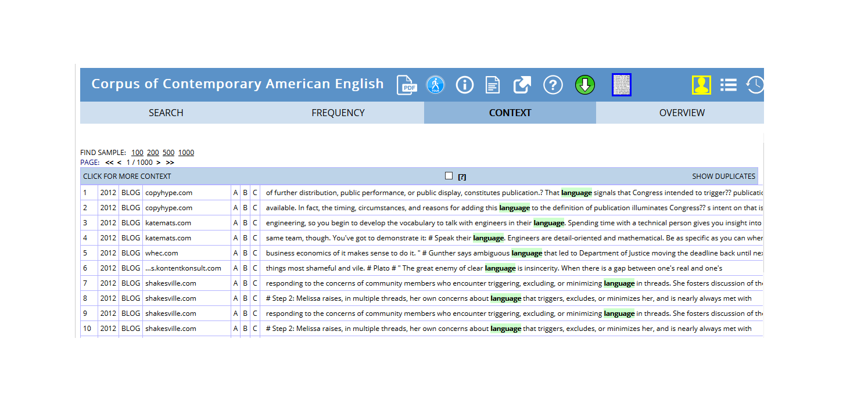The width and height of the screenshot is (868, 407).
Task: Open the OVERVIEW tab
Action: (682, 113)
